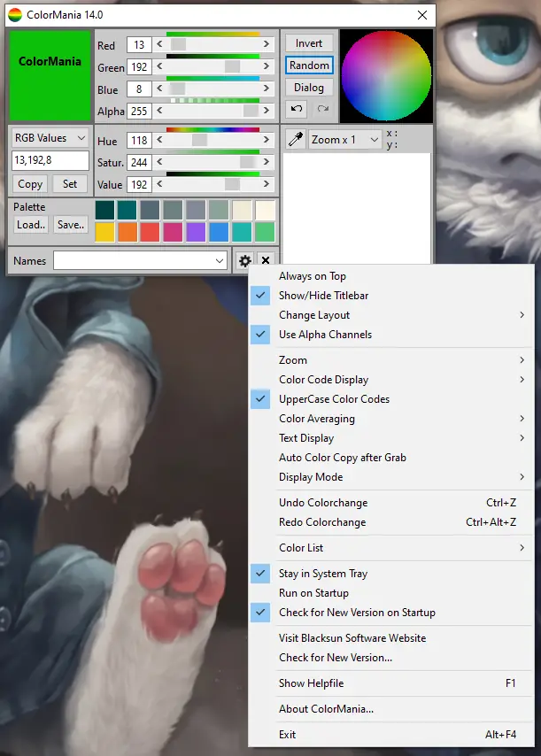Screen dimensions: 541x756
Task: Increase Hue using right arrow
Action: (267, 140)
